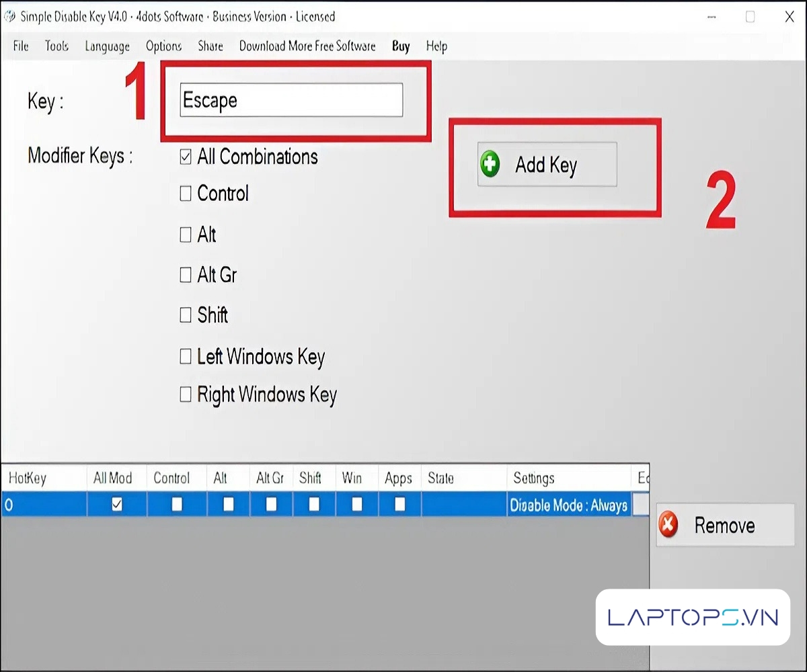Check the Alt Gr modifier checkbox

pyautogui.click(x=186, y=275)
